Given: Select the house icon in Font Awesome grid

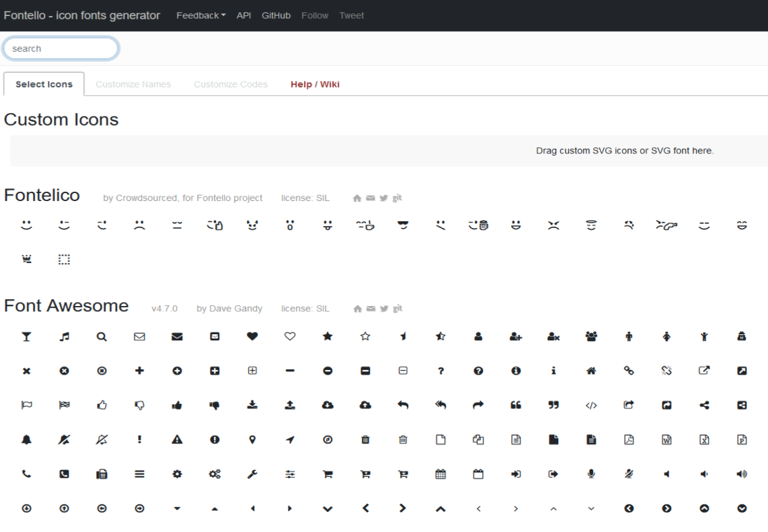Looking at the screenshot, I should point(591,371).
